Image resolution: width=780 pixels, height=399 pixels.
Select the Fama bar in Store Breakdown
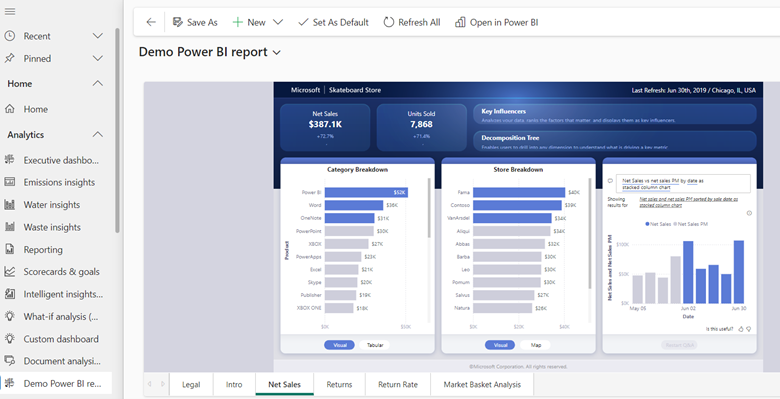pos(519,193)
